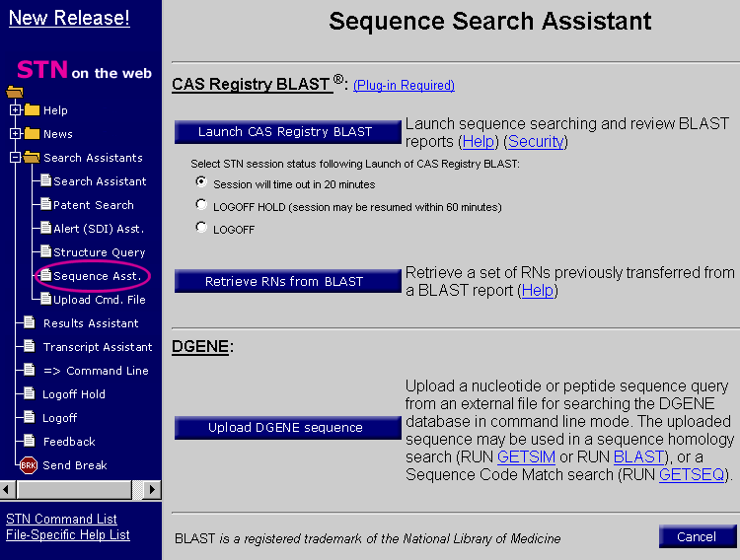Click the Alert (SDI) Asst. document icon
Viewport: 740px width, 560px height.
pos(45,228)
